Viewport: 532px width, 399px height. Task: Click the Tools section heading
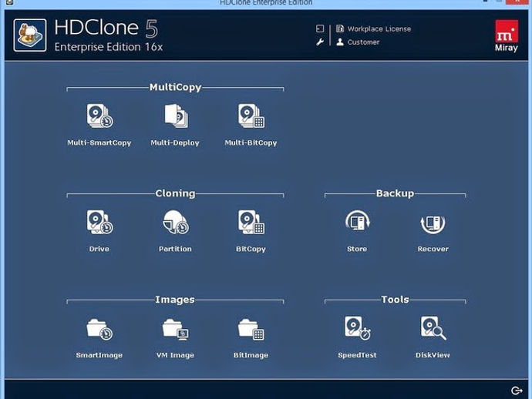395,300
